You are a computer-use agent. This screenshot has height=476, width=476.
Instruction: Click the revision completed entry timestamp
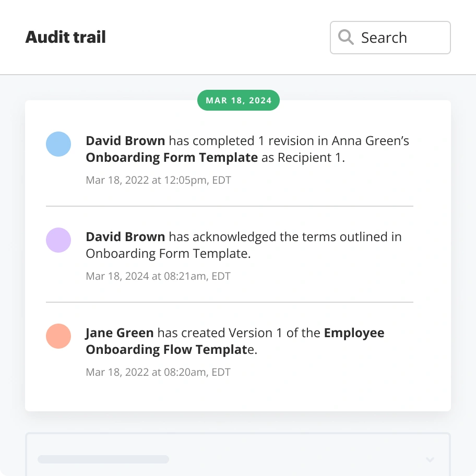tap(158, 180)
